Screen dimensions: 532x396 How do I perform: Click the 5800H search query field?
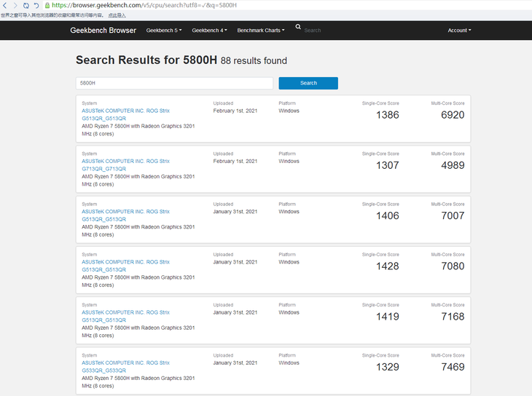point(174,83)
